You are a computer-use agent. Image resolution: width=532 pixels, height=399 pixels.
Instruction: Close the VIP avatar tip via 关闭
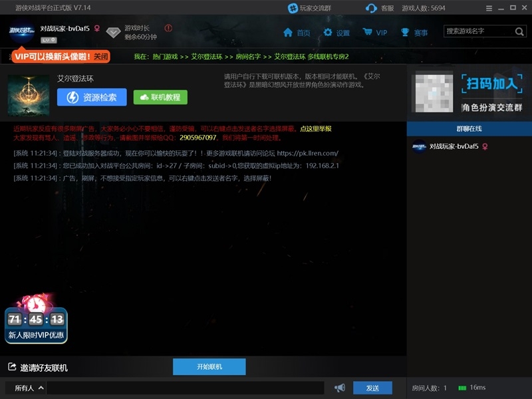(100, 57)
